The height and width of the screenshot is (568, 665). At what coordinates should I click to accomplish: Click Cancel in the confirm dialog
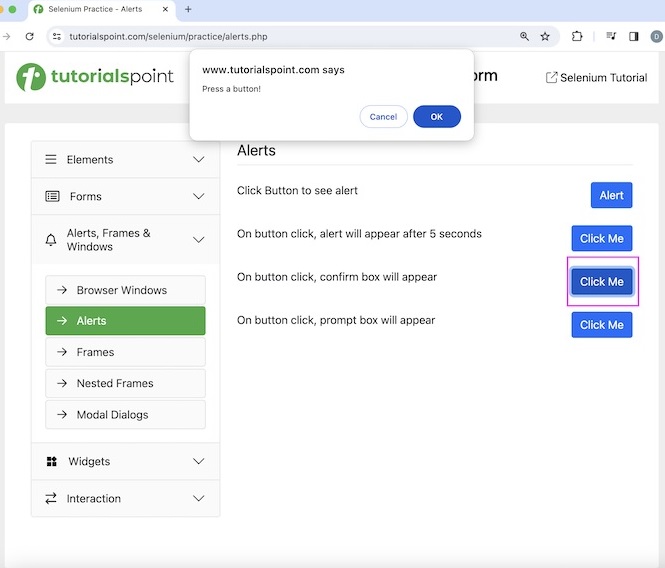(x=383, y=117)
